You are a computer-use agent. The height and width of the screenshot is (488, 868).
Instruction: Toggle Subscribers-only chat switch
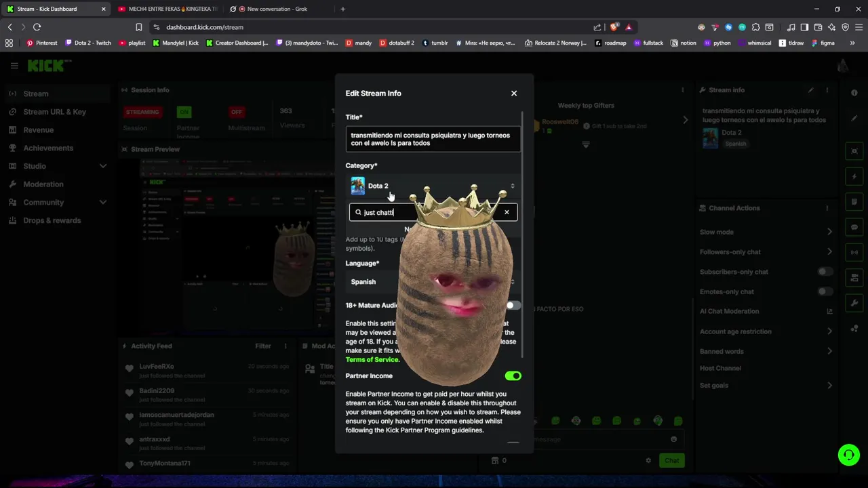pyautogui.click(x=825, y=272)
